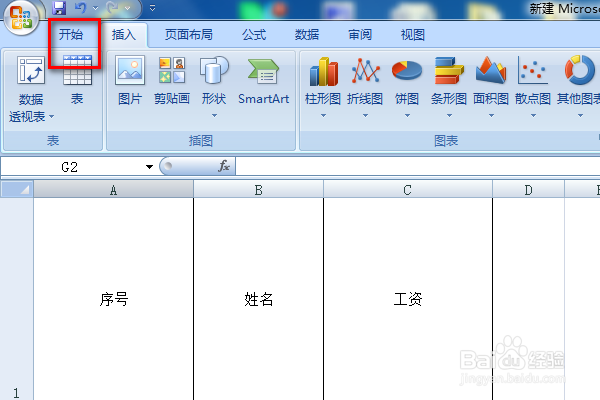Click the Undo arrow icon
This screenshot has width=600, height=400.
coord(80,8)
